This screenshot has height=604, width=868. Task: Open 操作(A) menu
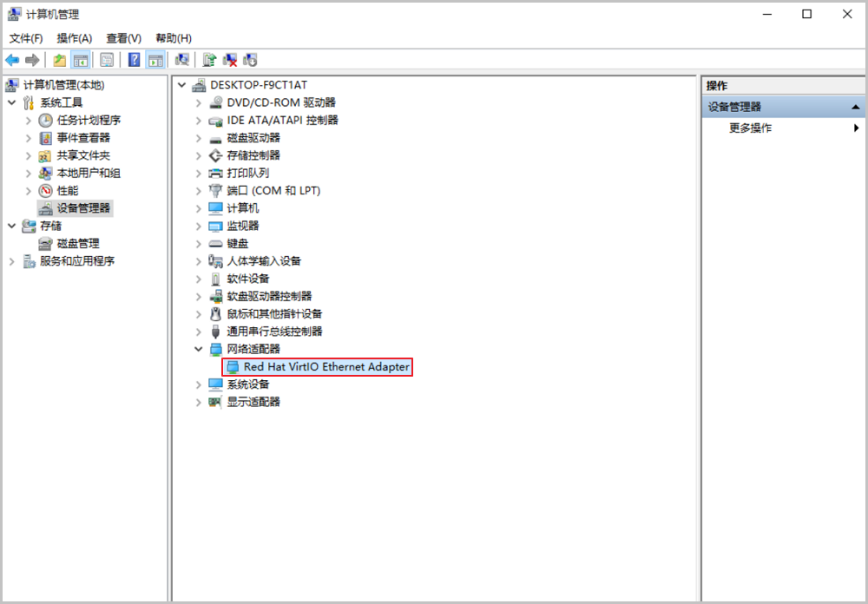(x=74, y=38)
